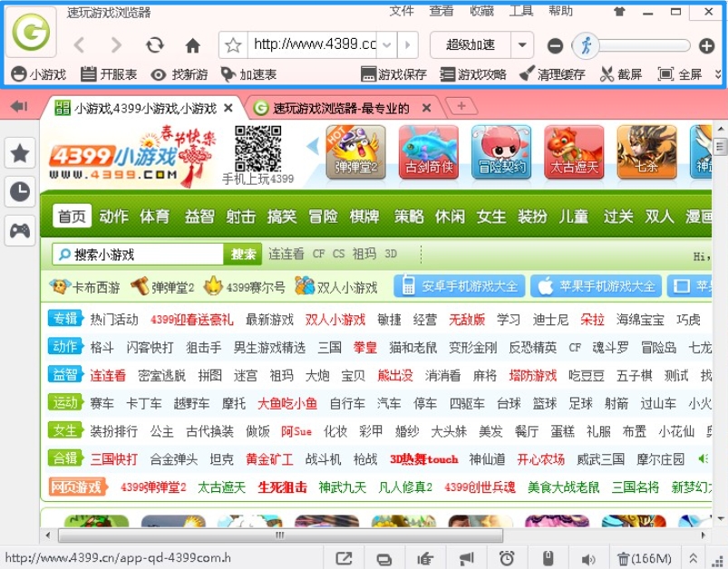Open 找新游 toolbar shortcut
The width and height of the screenshot is (728, 569).
(180, 74)
